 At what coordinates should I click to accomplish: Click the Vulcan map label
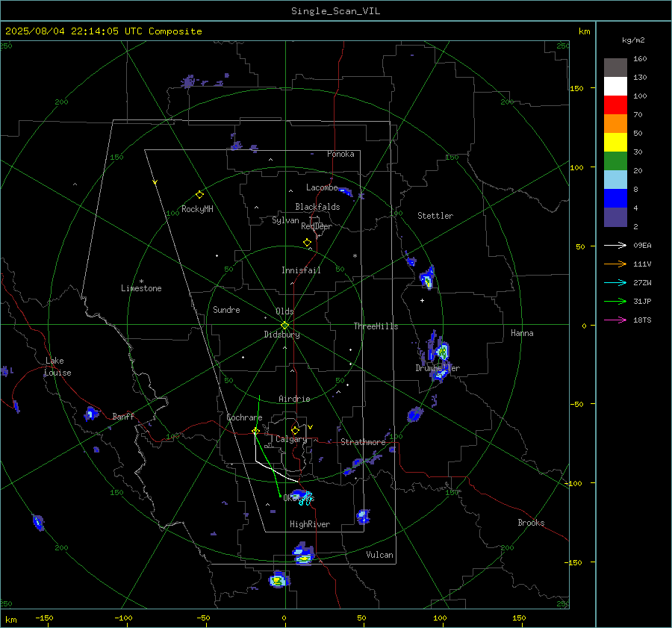tap(379, 555)
